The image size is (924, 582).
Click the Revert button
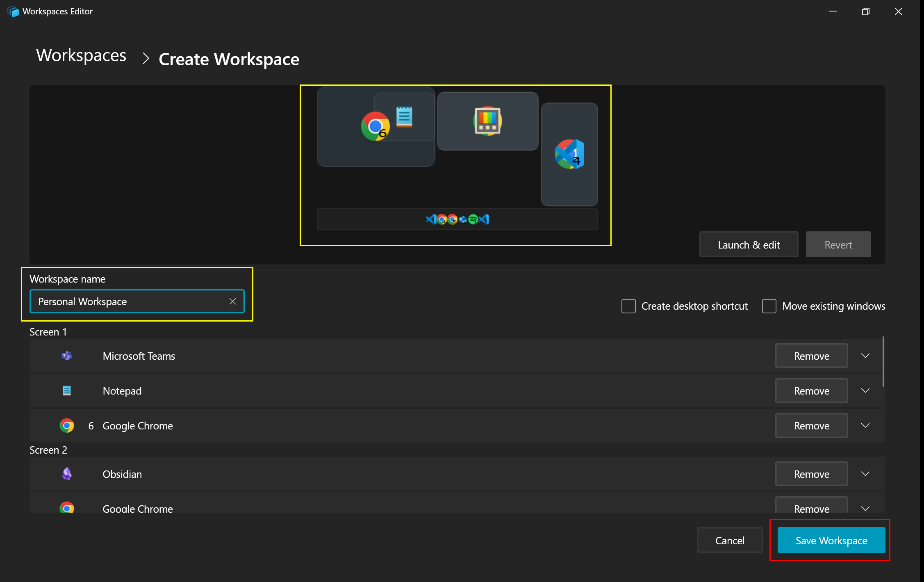838,244
